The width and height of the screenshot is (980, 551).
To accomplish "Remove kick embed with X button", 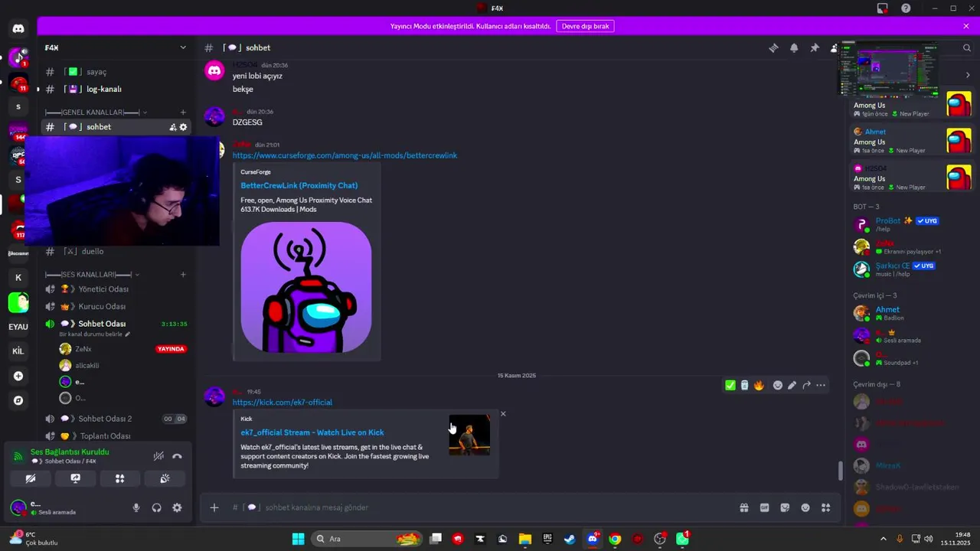I will click(503, 413).
